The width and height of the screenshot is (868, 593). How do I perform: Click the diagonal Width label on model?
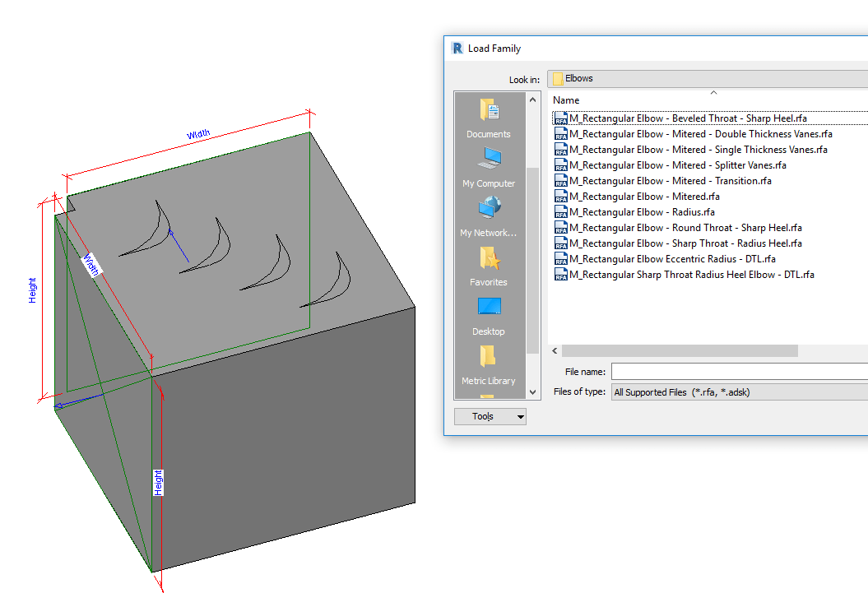pos(91,264)
